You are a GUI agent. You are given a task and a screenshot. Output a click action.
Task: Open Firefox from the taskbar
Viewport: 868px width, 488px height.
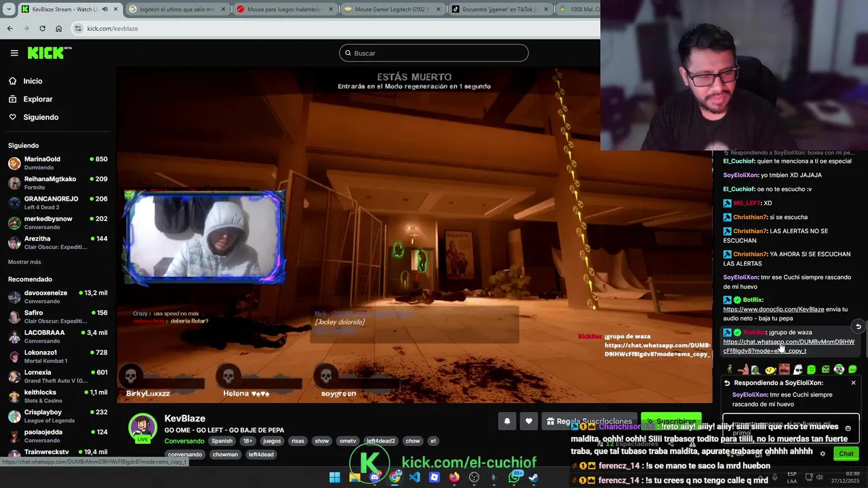coord(454,477)
